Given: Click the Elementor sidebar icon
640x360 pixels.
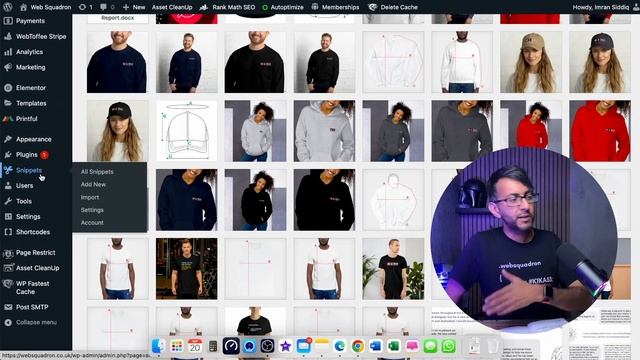Looking at the screenshot, I should point(8,88).
